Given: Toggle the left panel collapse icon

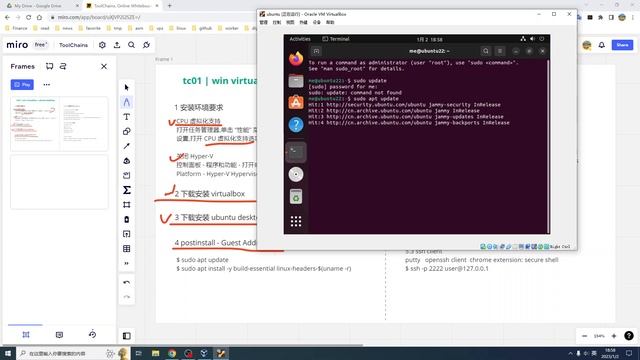Looking at the screenshot, I should 127,336.
